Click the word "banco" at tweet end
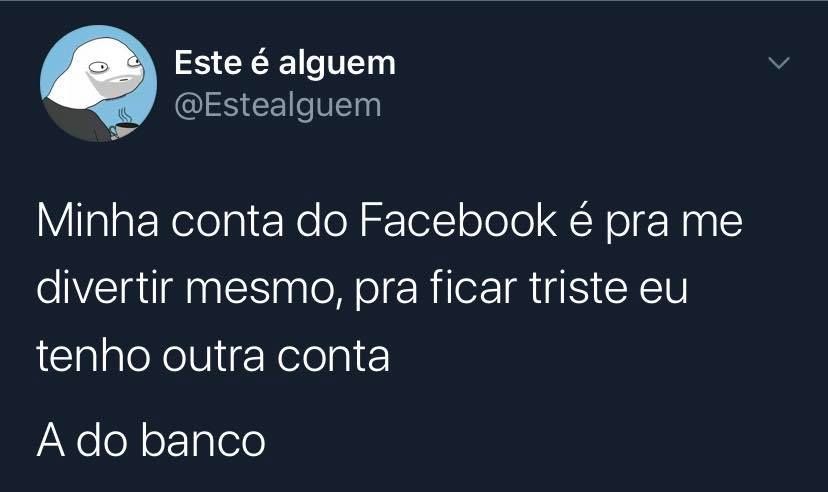The width and height of the screenshot is (828, 492). tap(203, 440)
